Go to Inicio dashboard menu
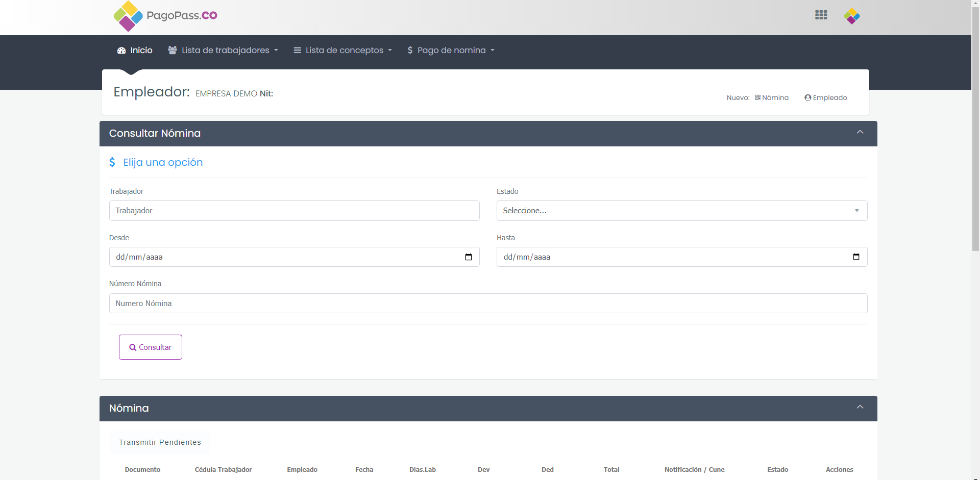 pyautogui.click(x=135, y=50)
